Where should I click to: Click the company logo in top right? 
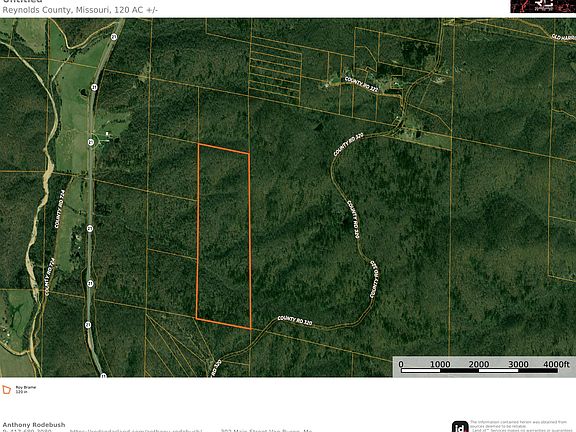coord(543,6)
